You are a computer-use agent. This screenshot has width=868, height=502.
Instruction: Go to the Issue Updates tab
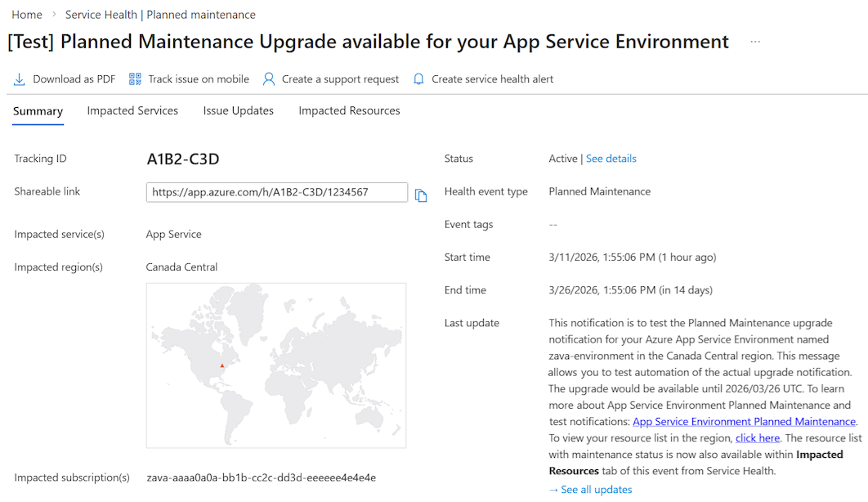[239, 111]
